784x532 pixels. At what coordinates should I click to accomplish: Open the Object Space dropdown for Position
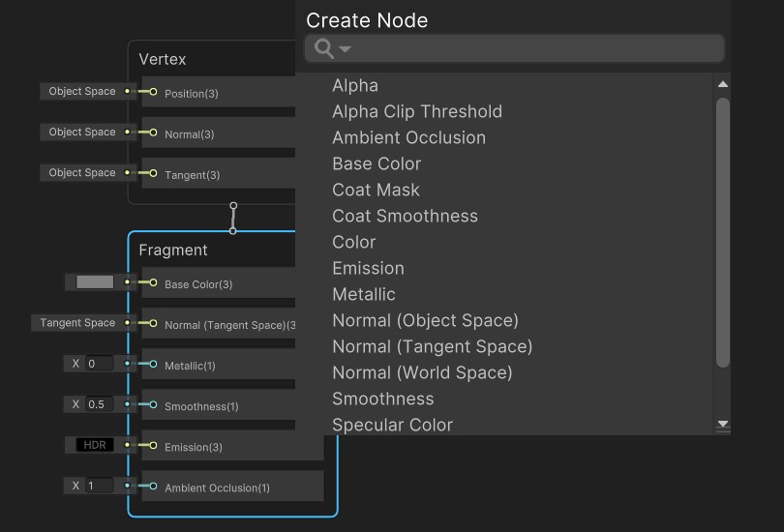tap(82, 92)
